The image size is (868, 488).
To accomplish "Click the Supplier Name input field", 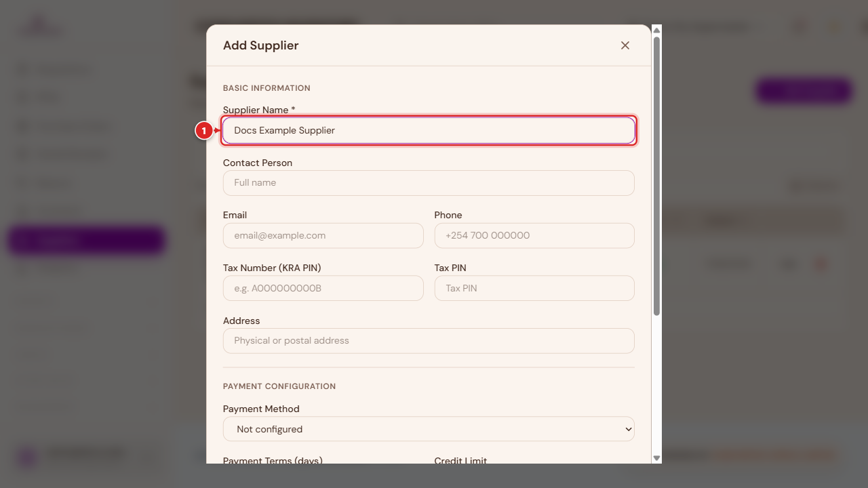I will pyautogui.click(x=429, y=130).
